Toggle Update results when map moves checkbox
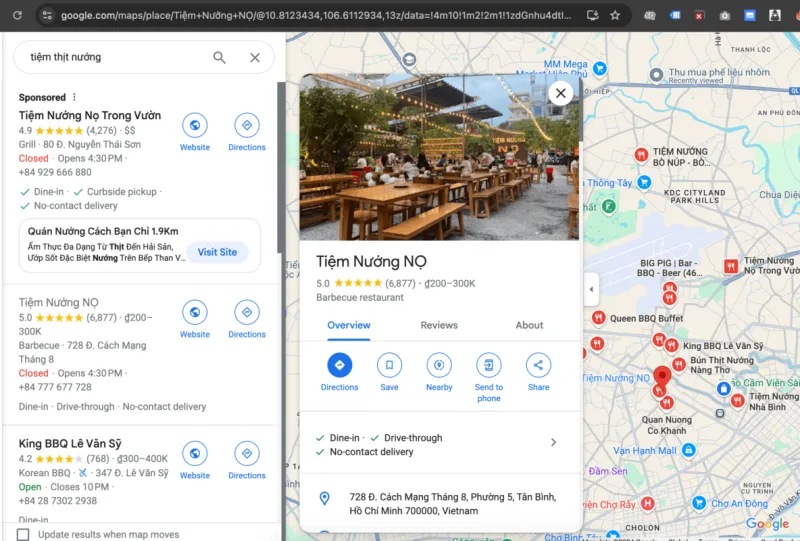The image size is (800, 541). point(23,534)
